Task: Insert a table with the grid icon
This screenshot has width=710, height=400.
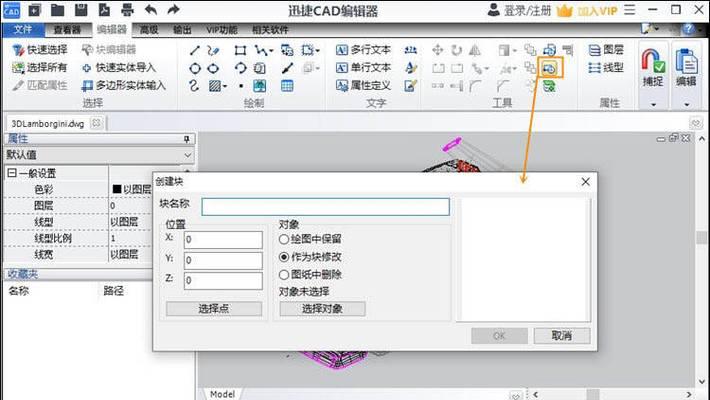Action: coord(287,86)
